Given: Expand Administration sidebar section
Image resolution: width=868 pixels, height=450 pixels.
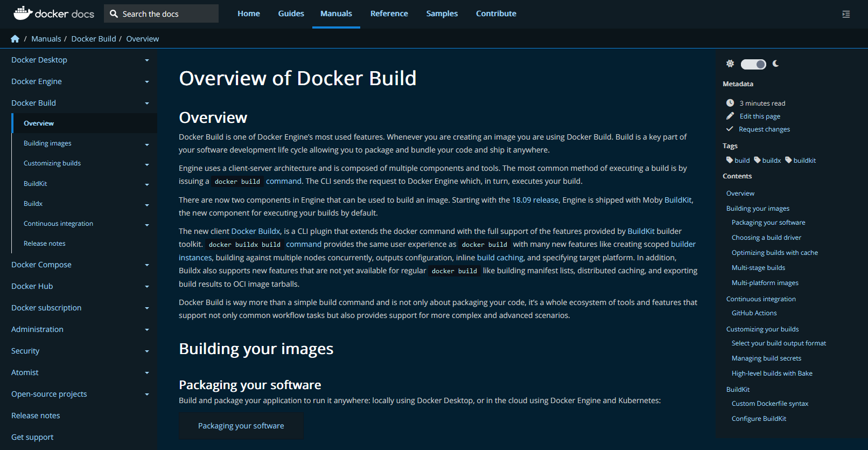Looking at the screenshot, I should tap(146, 330).
